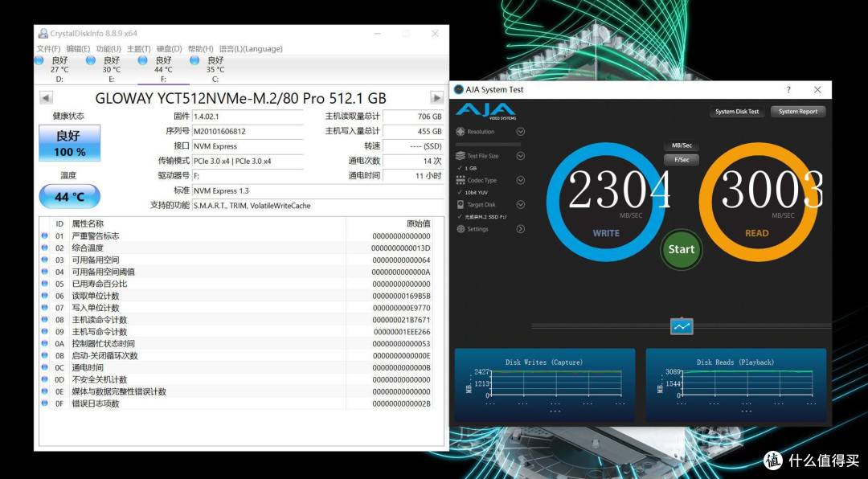Screen dimensions: 868x479
Task: Click the Test File Size stack icon
Action: point(460,156)
